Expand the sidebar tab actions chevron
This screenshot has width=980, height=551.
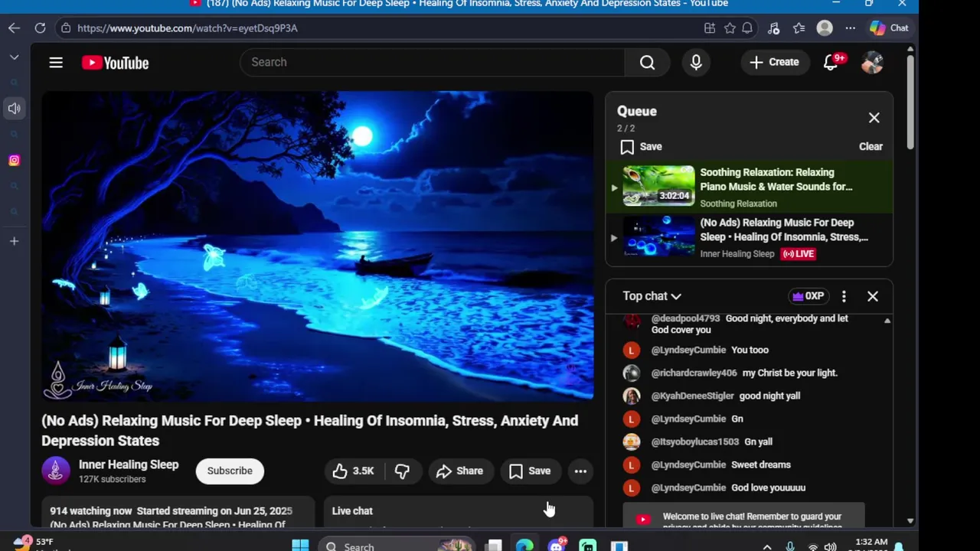click(x=14, y=57)
